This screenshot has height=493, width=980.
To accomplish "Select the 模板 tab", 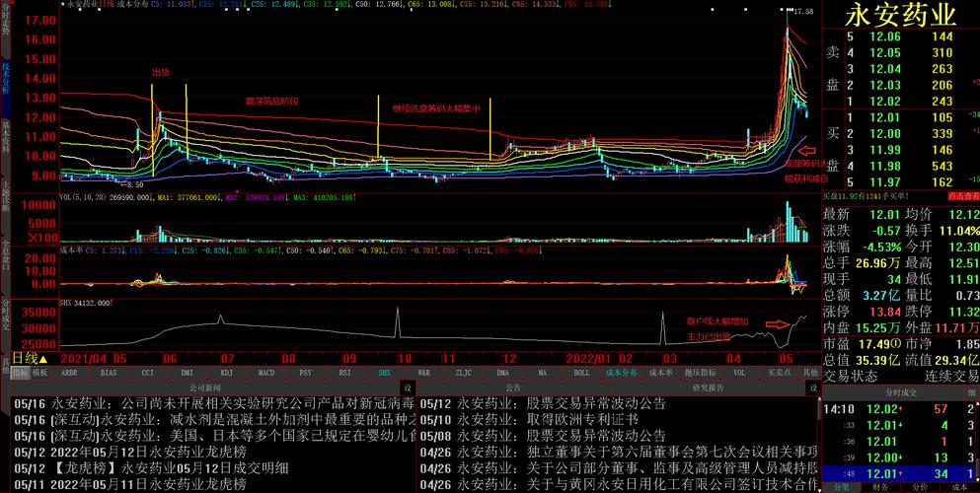I will pos(39,373).
